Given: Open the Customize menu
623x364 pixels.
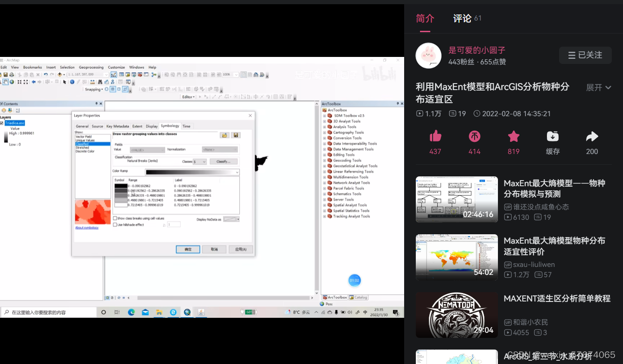Looking at the screenshot, I should 116,67.
